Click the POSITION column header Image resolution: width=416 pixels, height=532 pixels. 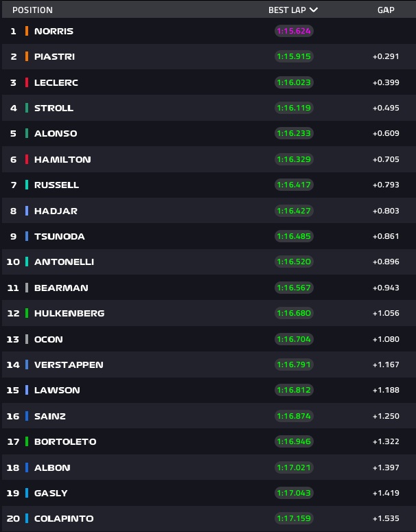32,10
